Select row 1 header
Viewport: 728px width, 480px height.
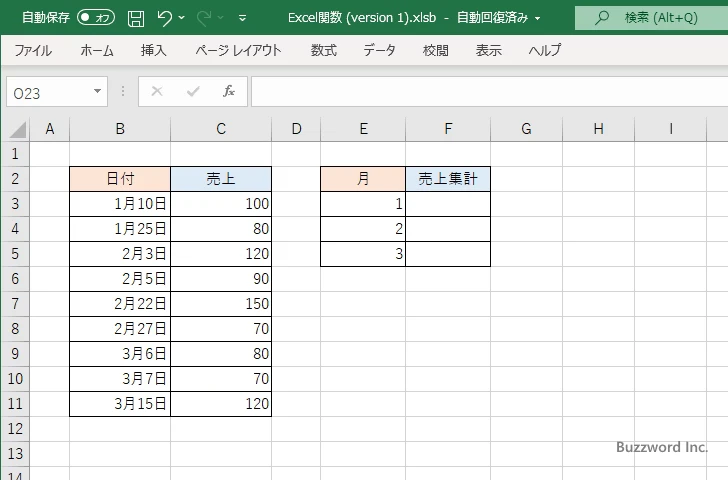click(15, 154)
